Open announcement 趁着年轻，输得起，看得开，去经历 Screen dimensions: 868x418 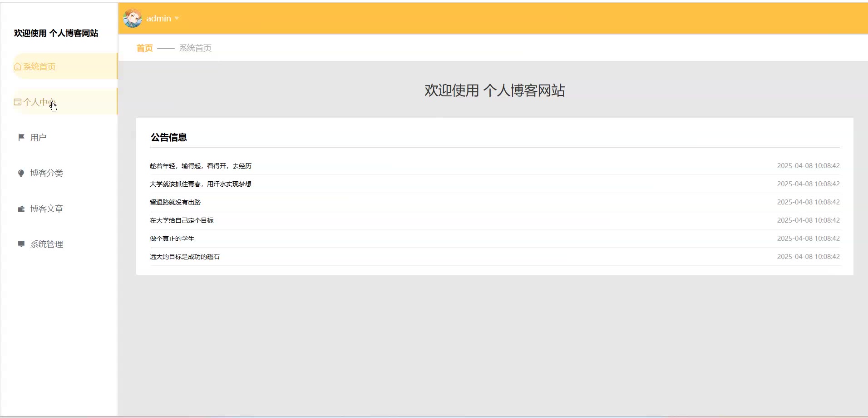pyautogui.click(x=201, y=166)
